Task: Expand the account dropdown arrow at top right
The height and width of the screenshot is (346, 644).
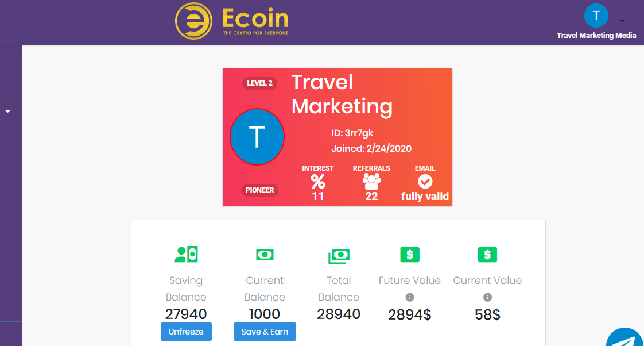Action: [623, 21]
